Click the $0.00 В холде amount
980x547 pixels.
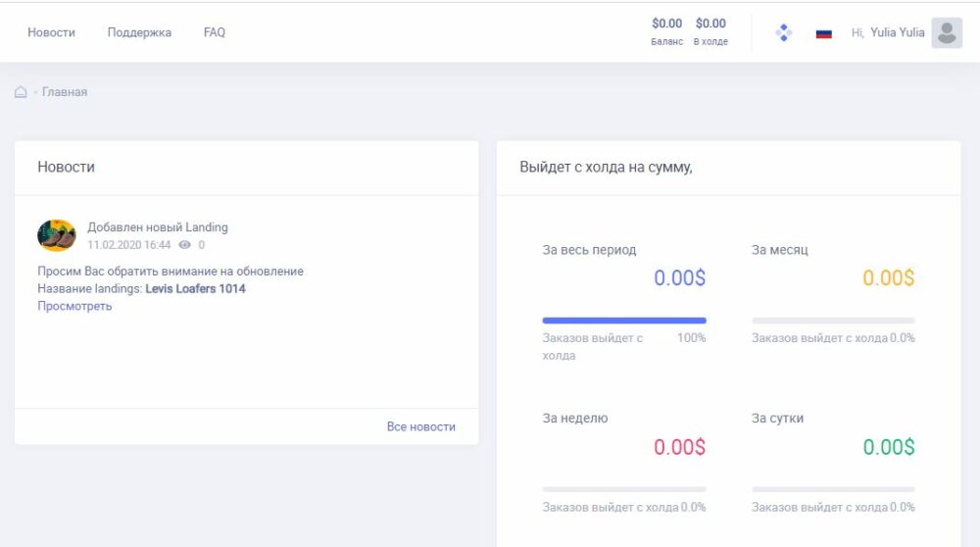[710, 24]
